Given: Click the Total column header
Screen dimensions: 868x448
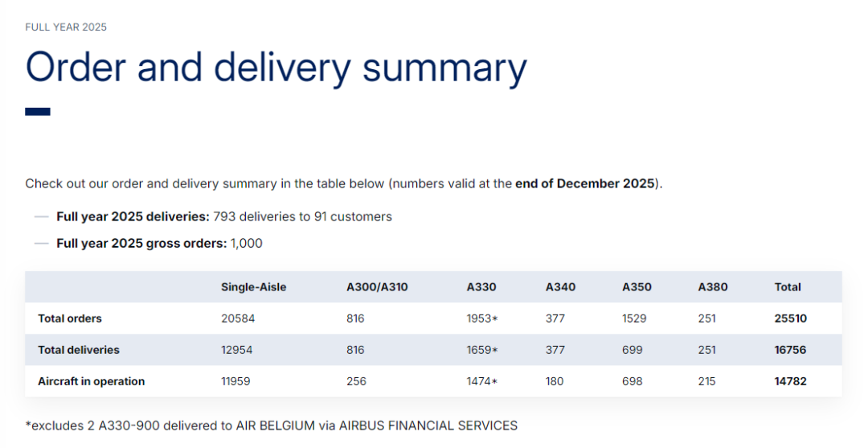Looking at the screenshot, I should coord(788,287).
